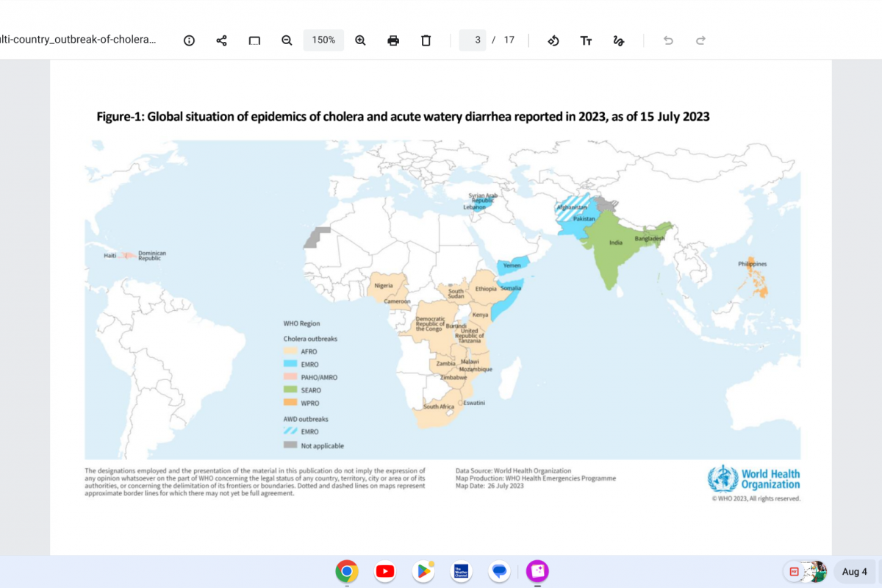882x588 pixels.
Task: Open the file info icon
Action: coord(189,40)
